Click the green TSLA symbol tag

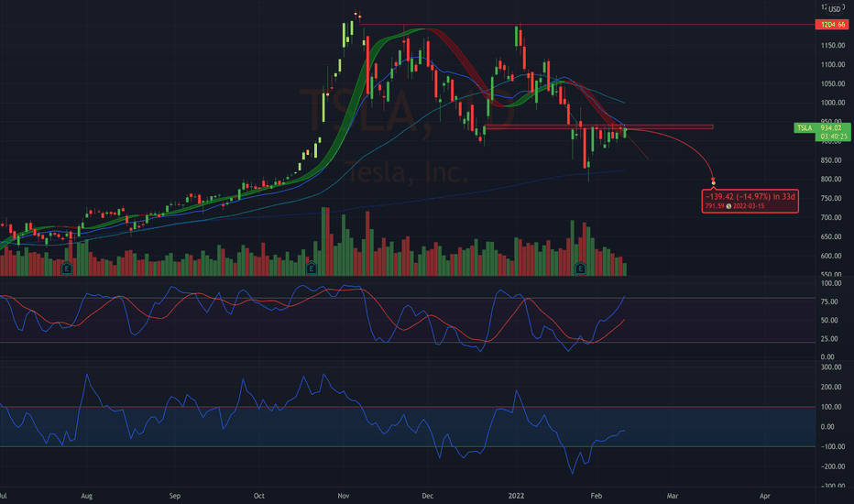(x=805, y=128)
